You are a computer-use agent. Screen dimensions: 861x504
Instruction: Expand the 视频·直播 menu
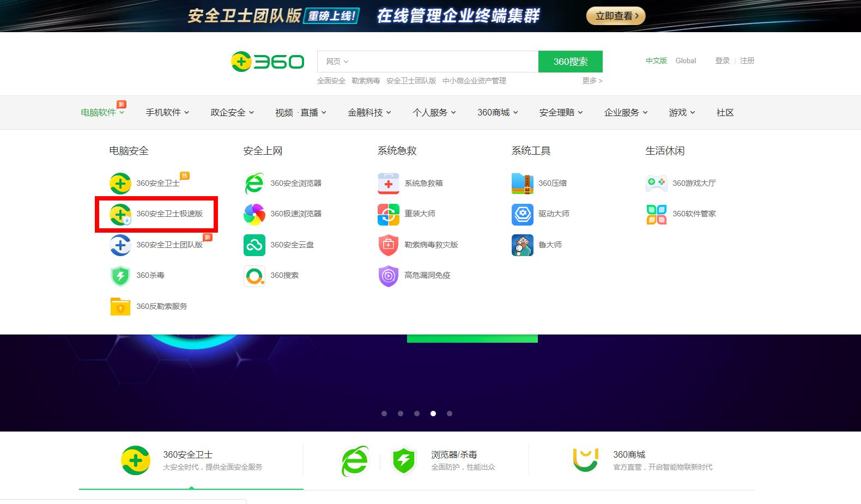[x=301, y=112]
